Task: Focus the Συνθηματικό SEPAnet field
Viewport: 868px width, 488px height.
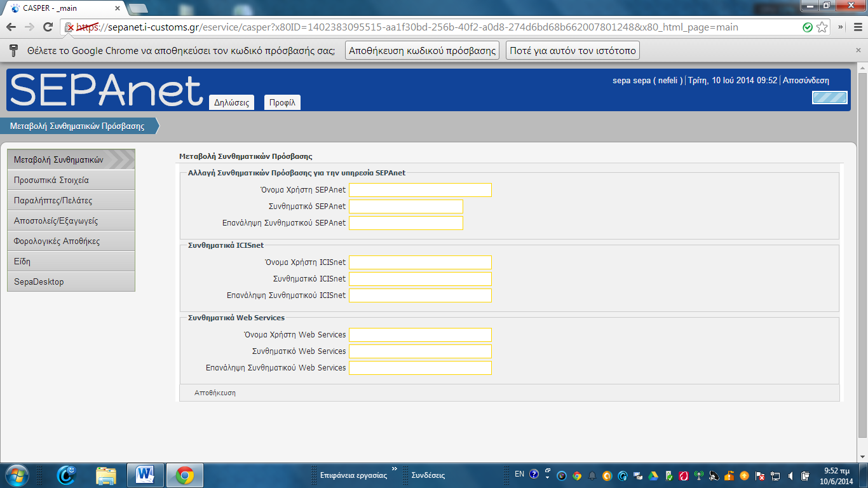Action: click(x=406, y=207)
